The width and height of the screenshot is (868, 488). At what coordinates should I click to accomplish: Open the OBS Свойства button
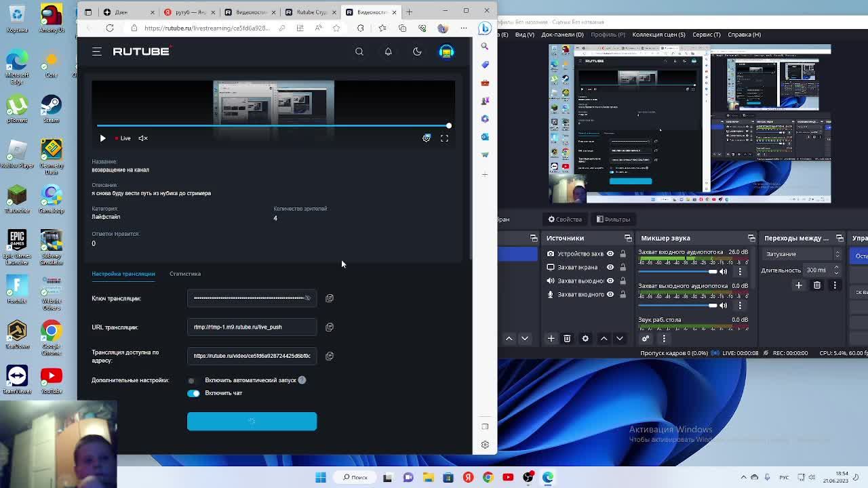[x=565, y=219]
